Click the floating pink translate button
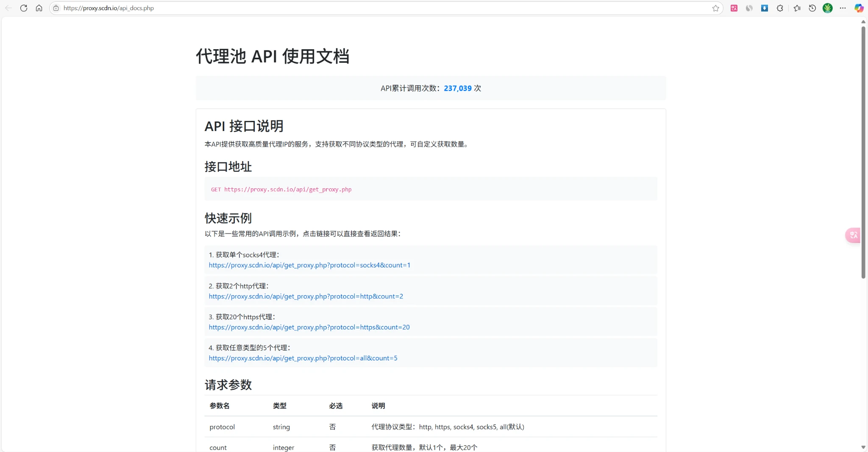This screenshot has width=868, height=452. point(853,235)
